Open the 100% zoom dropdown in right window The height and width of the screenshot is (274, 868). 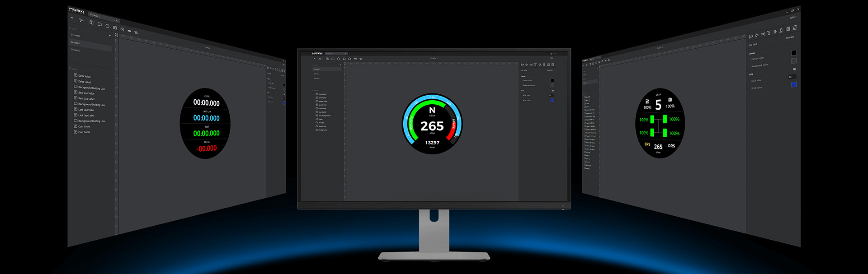(x=793, y=18)
